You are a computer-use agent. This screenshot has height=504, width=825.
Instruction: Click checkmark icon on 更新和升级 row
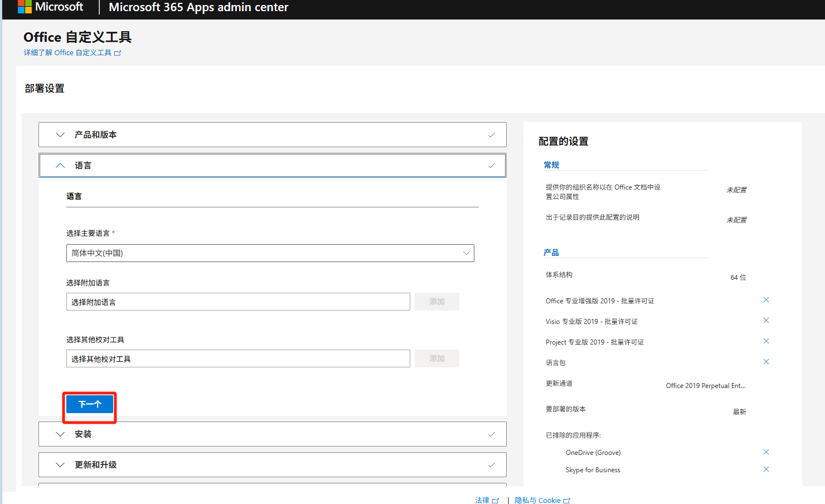point(492,465)
